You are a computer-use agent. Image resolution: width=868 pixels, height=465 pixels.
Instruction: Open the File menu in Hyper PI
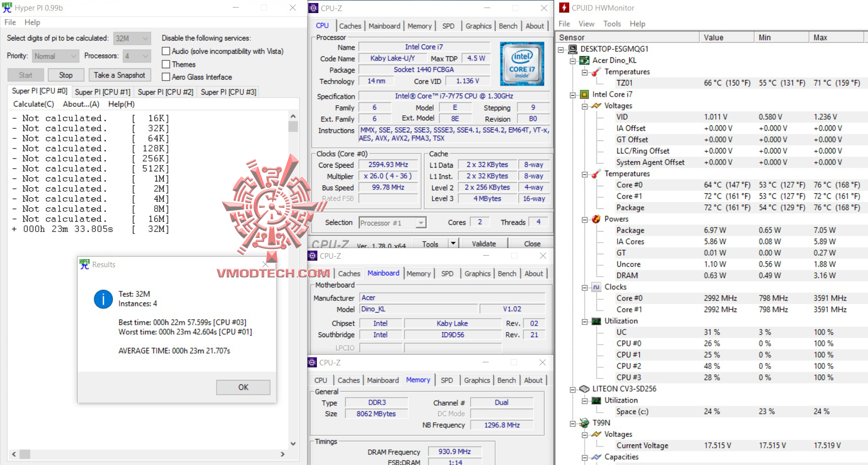tap(10, 22)
